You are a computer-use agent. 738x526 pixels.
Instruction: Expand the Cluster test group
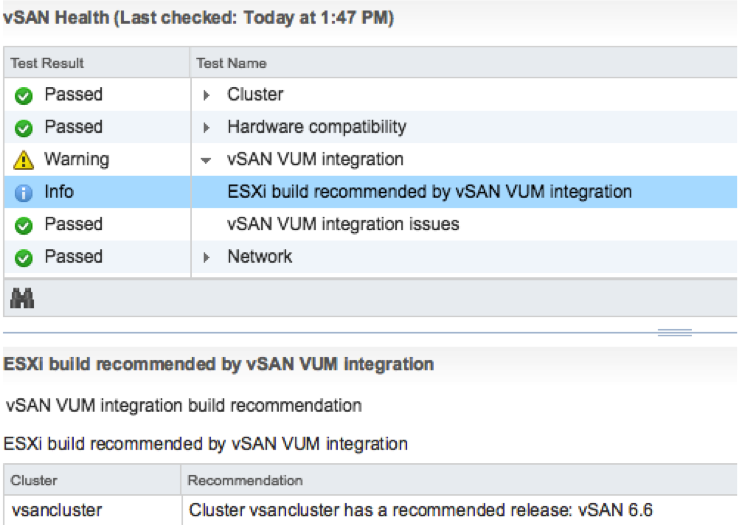pos(206,95)
